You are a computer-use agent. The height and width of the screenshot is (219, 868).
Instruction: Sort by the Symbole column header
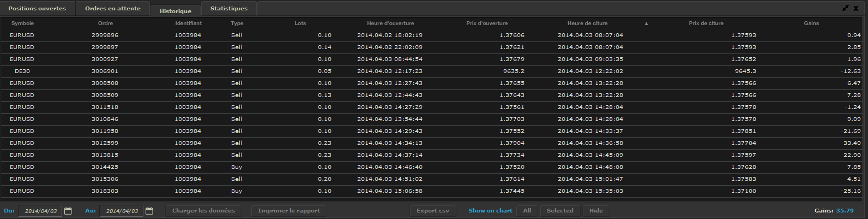22,23
